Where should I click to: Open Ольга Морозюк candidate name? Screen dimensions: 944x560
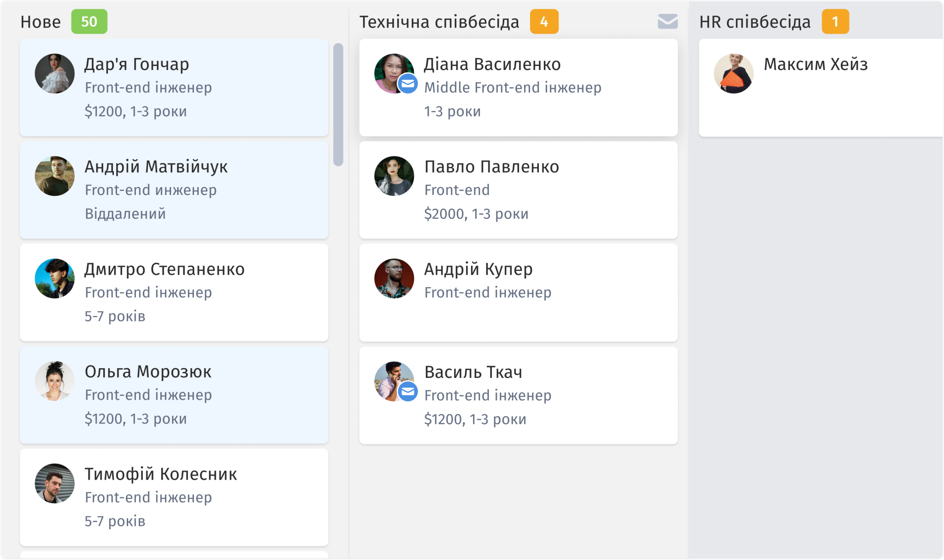coord(148,371)
